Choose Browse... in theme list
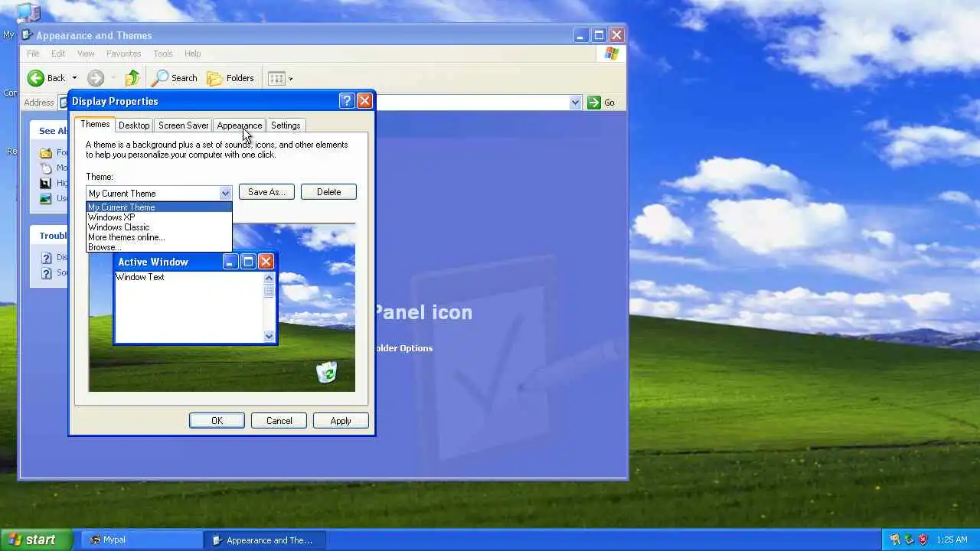Screen dimensions: 980x551 tap(158, 247)
